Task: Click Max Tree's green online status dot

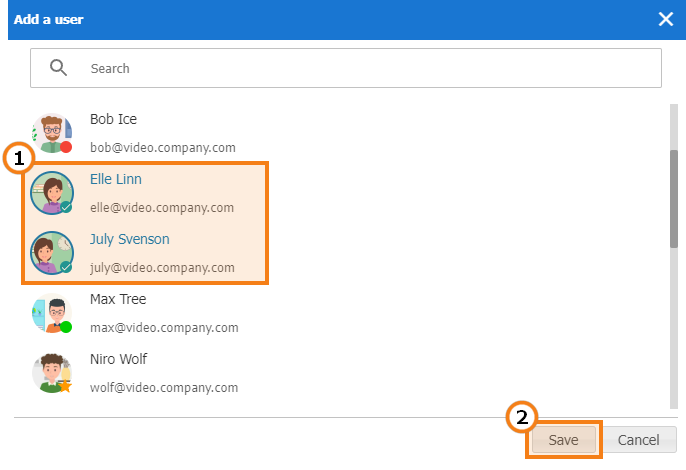Action: click(66, 327)
